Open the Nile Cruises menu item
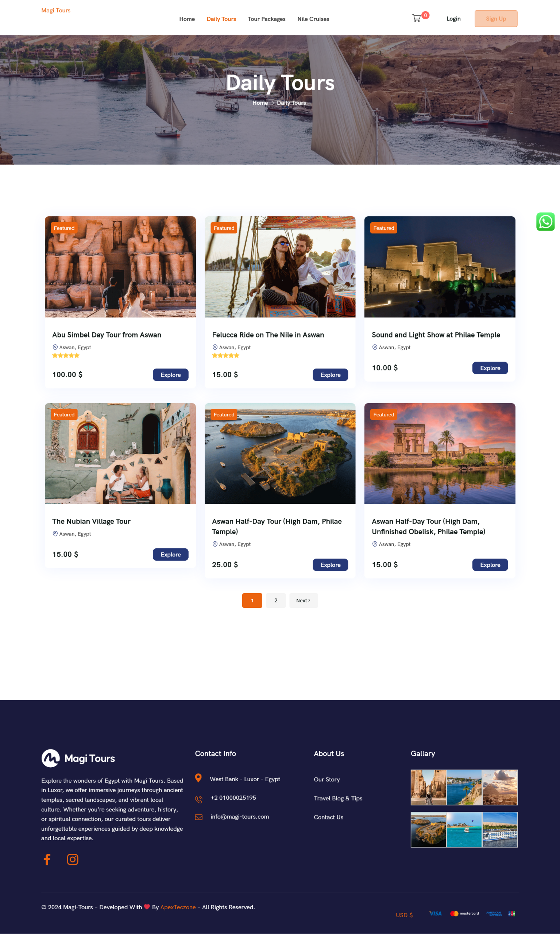This screenshot has height=934, width=560. pos(313,19)
